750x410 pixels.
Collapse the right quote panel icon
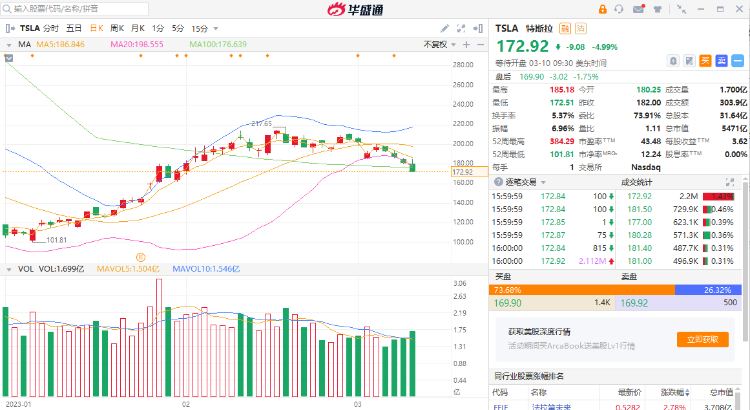477,29
